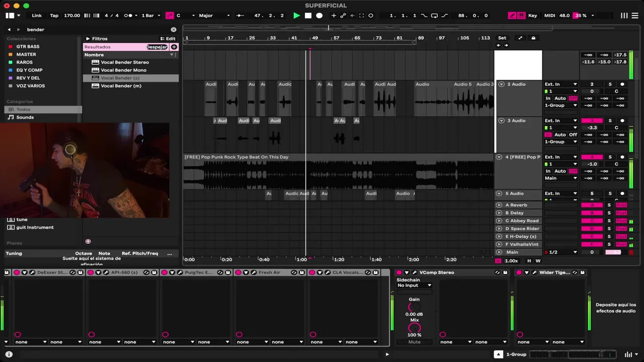Click the H height zoom button
644x362 pixels.
point(529,261)
